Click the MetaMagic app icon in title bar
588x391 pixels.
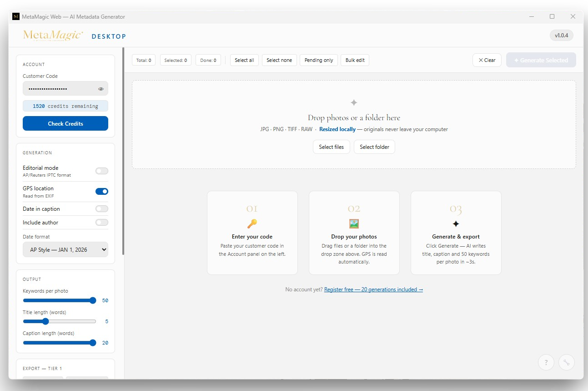pyautogui.click(x=16, y=17)
